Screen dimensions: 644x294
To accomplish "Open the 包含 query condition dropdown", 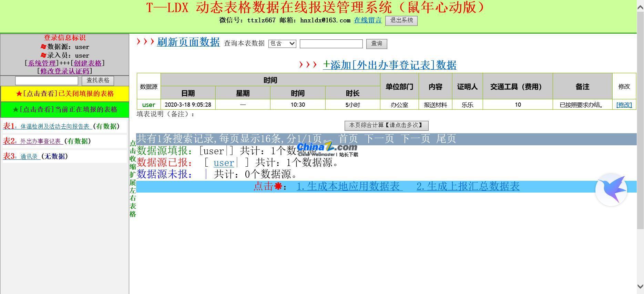I will click(x=282, y=43).
